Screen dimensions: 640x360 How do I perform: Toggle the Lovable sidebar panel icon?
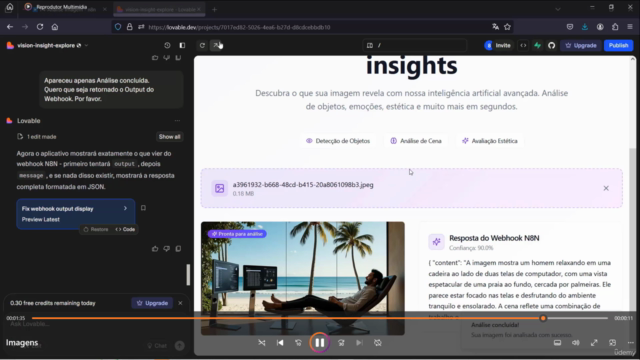point(182,45)
